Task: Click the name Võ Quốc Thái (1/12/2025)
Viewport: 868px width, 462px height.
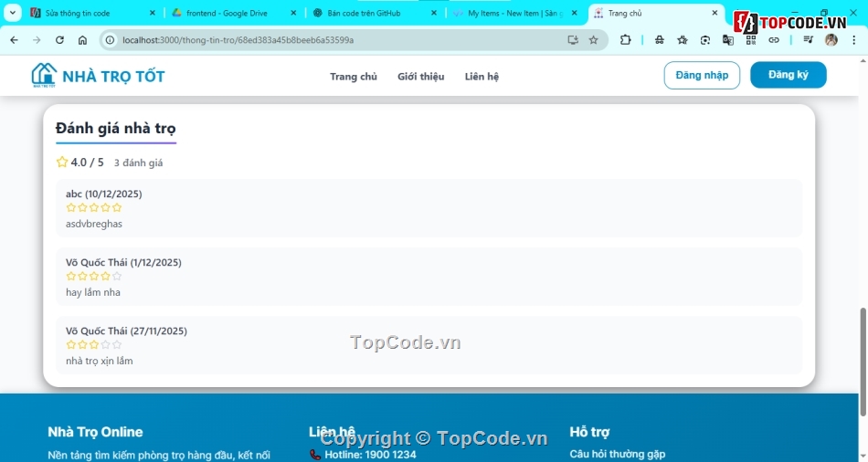Action: pos(123,262)
